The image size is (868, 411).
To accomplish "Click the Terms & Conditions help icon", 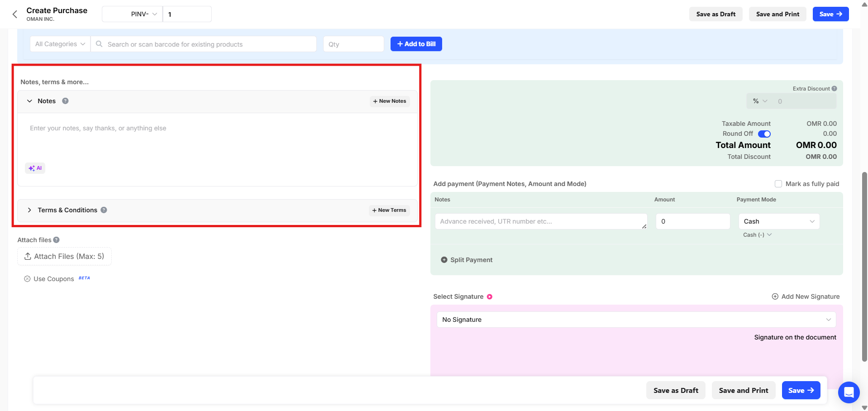I will tap(104, 210).
